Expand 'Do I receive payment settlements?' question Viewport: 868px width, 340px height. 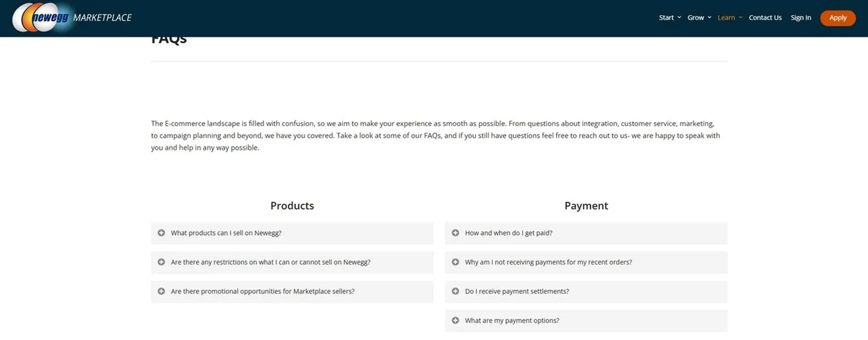517,291
